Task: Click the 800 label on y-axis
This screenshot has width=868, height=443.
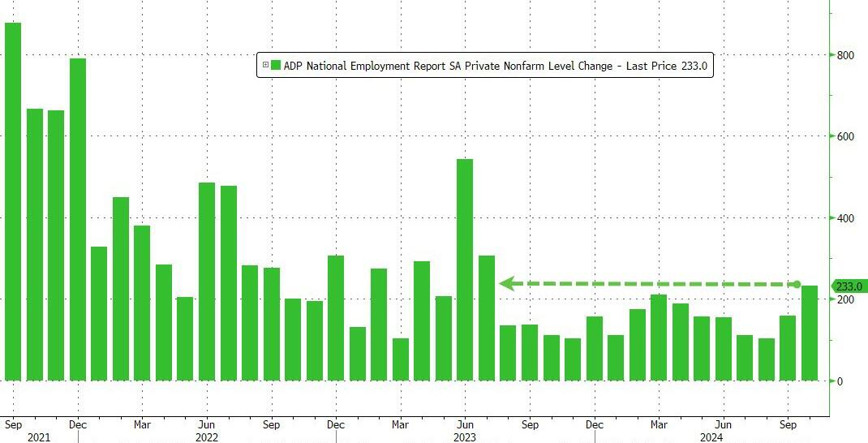Action: (846, 55)
